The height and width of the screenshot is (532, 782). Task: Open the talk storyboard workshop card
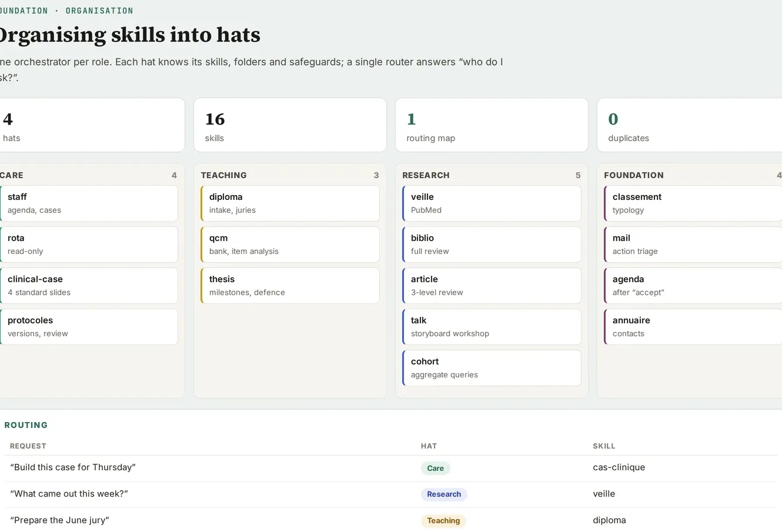(x=492, y=327)
